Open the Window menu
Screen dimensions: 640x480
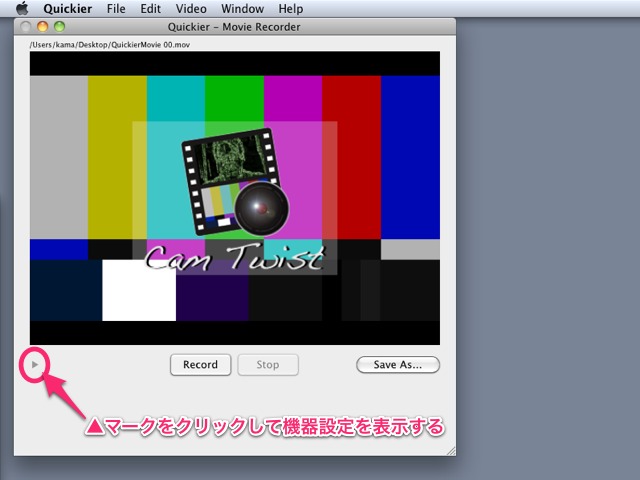[x=242, y=9]
